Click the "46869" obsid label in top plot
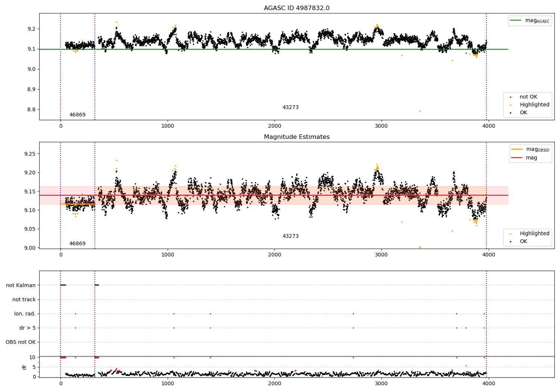The image size is (560, 392). pyautogui.click(x=77, y=115)
